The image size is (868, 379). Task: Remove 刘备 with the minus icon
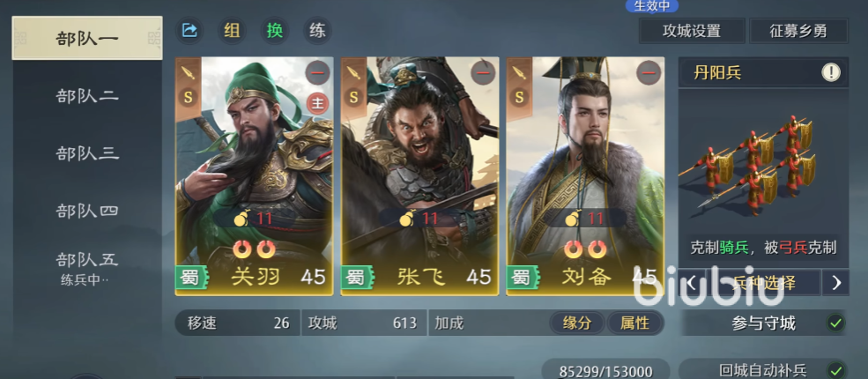[x=649, y=72]
